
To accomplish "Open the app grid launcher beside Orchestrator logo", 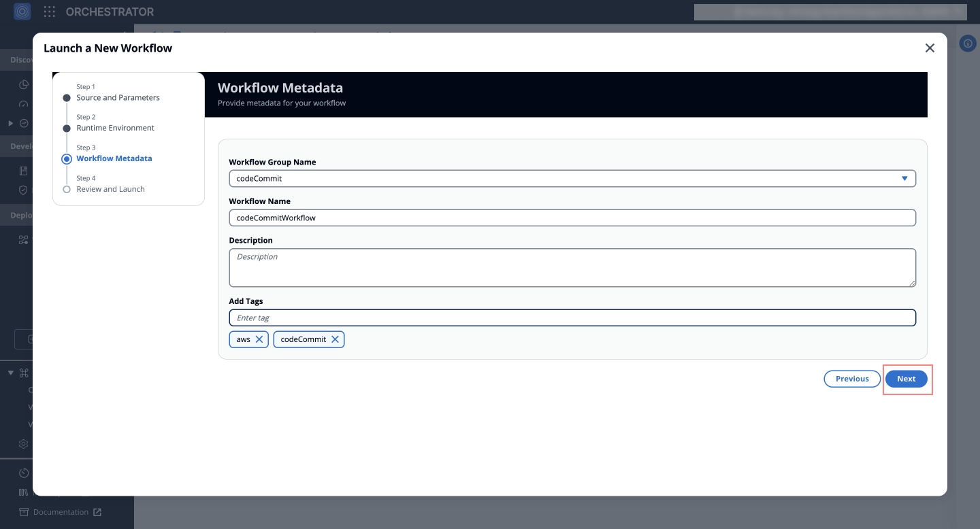I will 48,12.
